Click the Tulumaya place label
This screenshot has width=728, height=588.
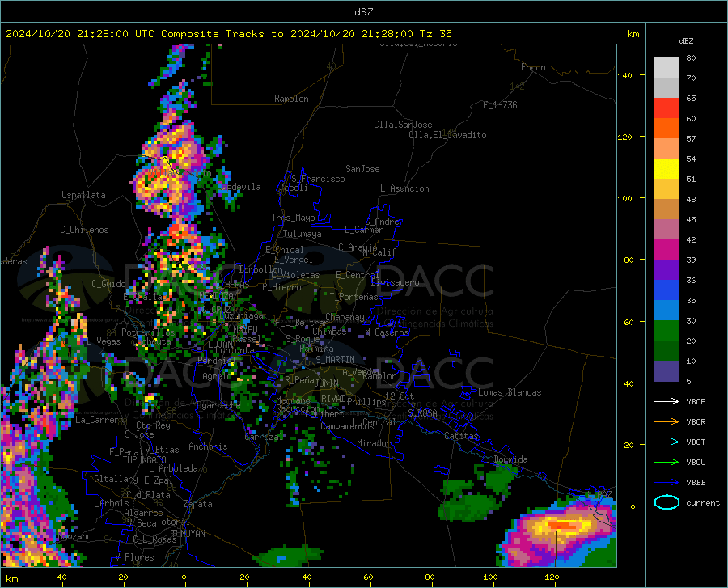303,234
